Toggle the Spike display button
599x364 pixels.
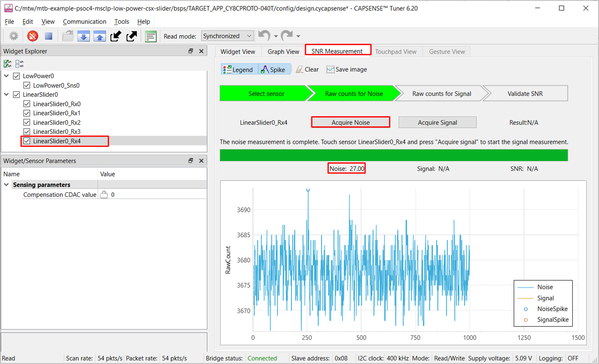click(x=274, y=69)
